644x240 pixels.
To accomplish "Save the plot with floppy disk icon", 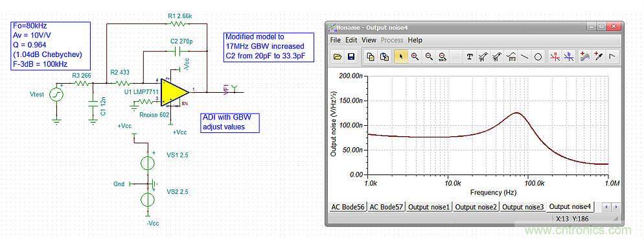I will [351, 57].
